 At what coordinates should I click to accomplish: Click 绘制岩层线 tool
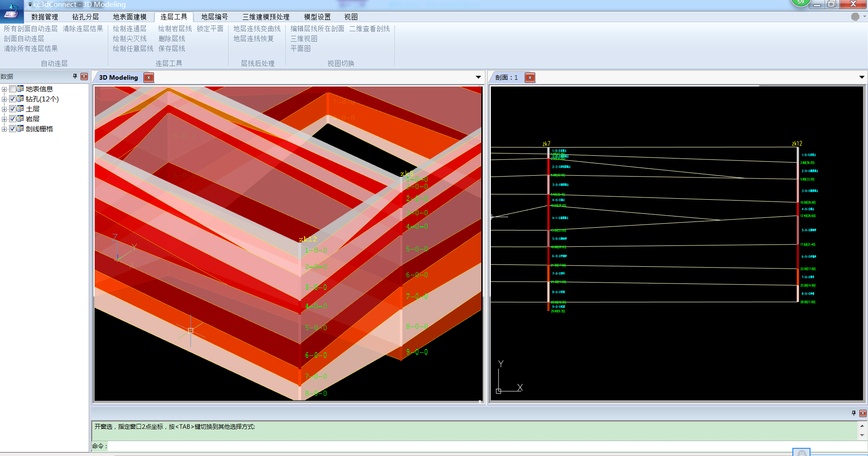point(175,29)
